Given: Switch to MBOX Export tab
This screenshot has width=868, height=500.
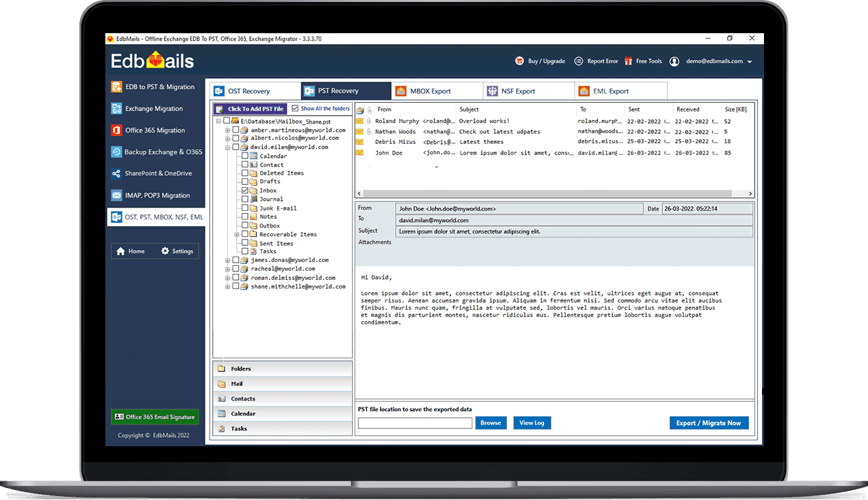Looking at the screenshot, I should click(x=438, y=91).
